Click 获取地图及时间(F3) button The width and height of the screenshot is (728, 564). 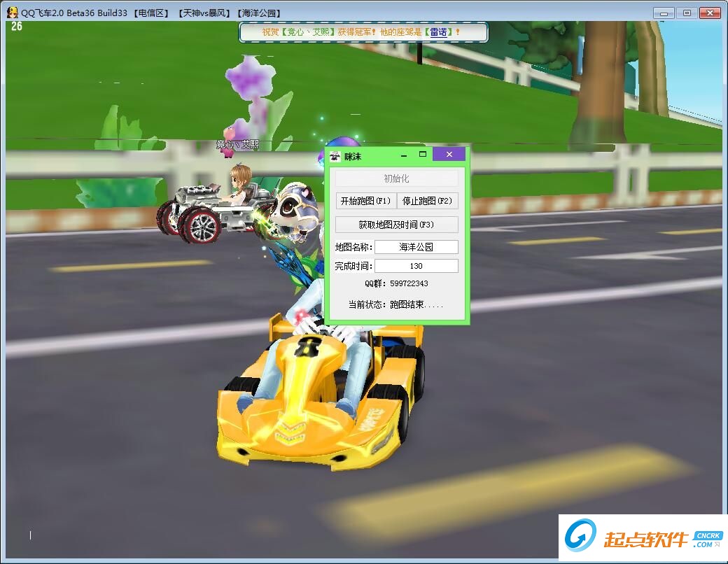pyautogui.click(x=396, y=225)
